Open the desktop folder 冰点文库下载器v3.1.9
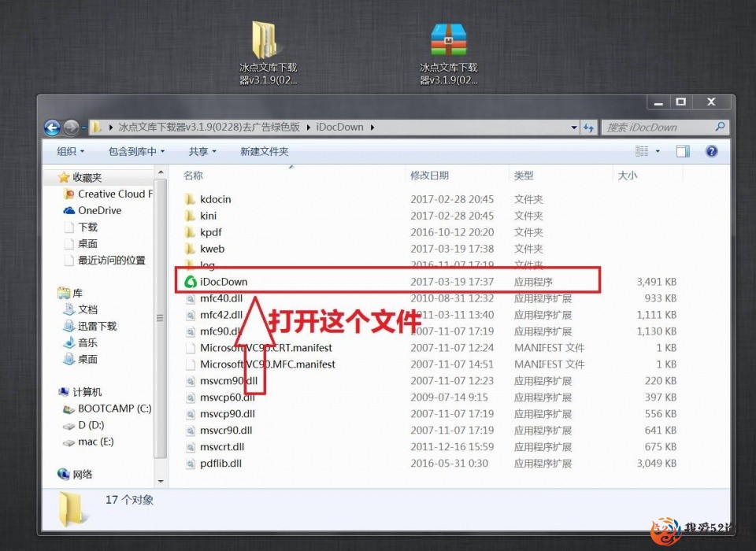This screenshot has width=756, height=551. pyautogui.click(x=268, y=53)
